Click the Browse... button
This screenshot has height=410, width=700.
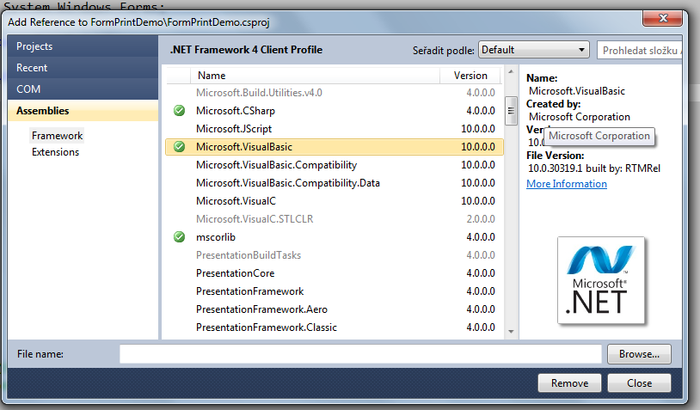pyautogui.click(x=639, y=354)
